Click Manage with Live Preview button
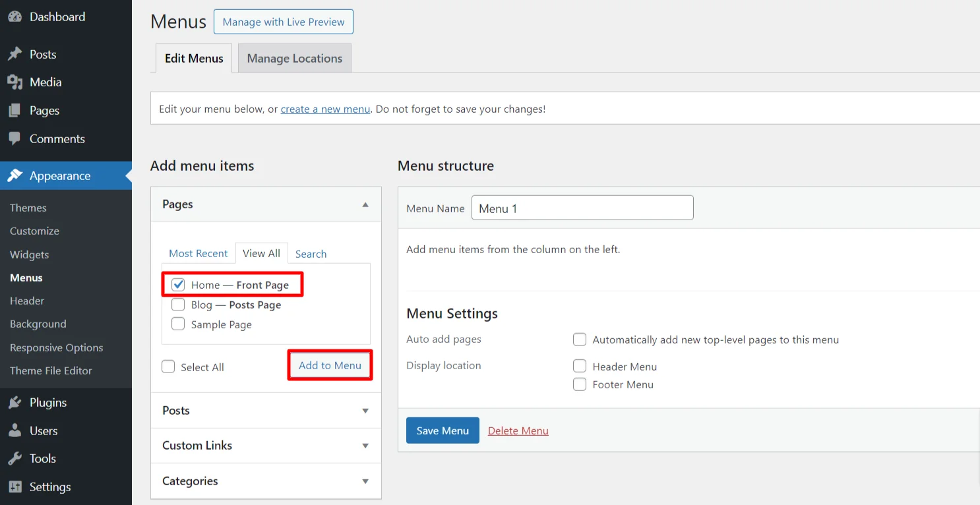Image resolution: width=980 pixels, height=505 pixels. [284, 22]
